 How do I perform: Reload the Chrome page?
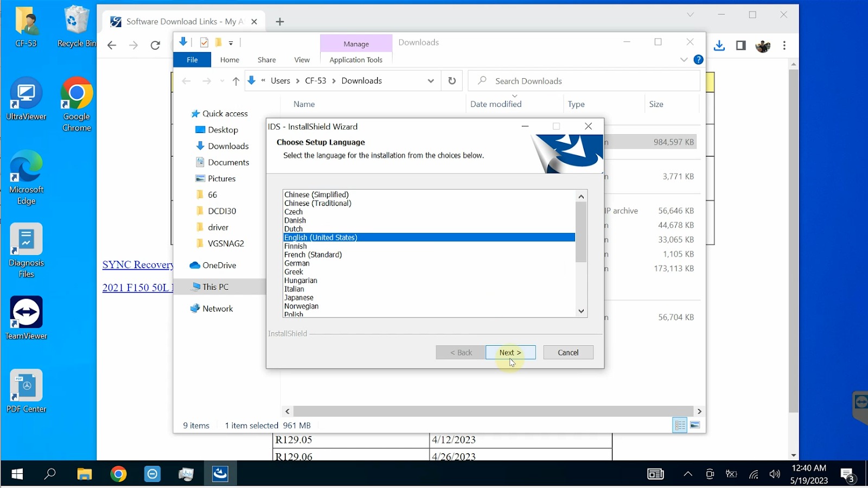click(x=155, y=46)
